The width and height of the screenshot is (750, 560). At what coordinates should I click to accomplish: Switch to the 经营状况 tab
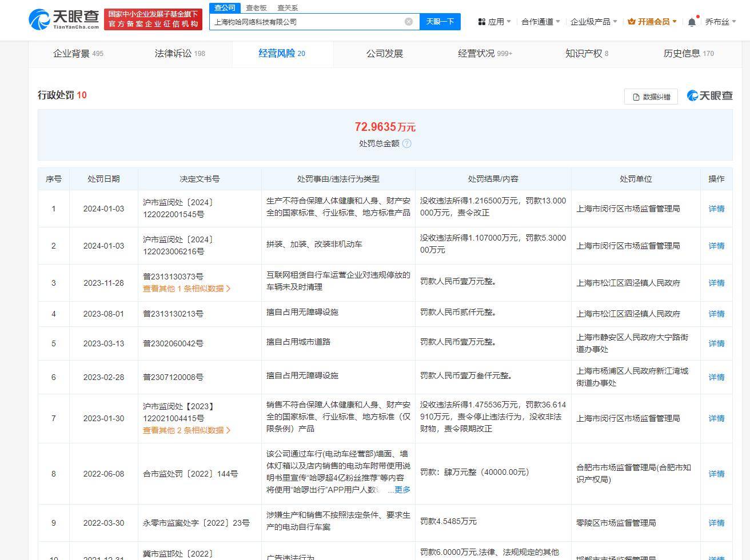[485, 54]
